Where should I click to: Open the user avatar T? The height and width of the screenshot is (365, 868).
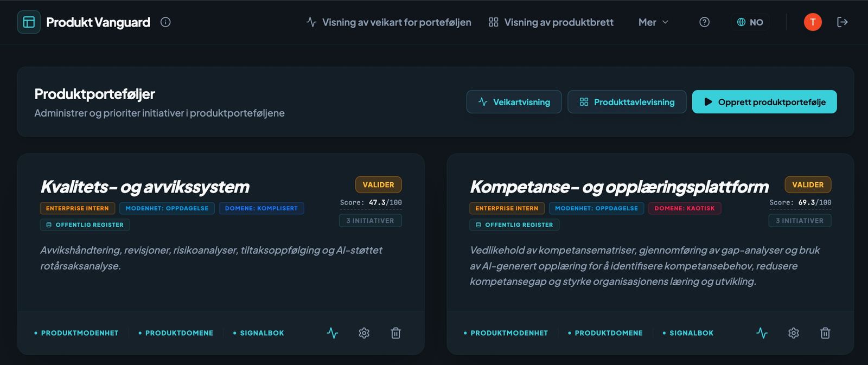click(x=812, y=22)
